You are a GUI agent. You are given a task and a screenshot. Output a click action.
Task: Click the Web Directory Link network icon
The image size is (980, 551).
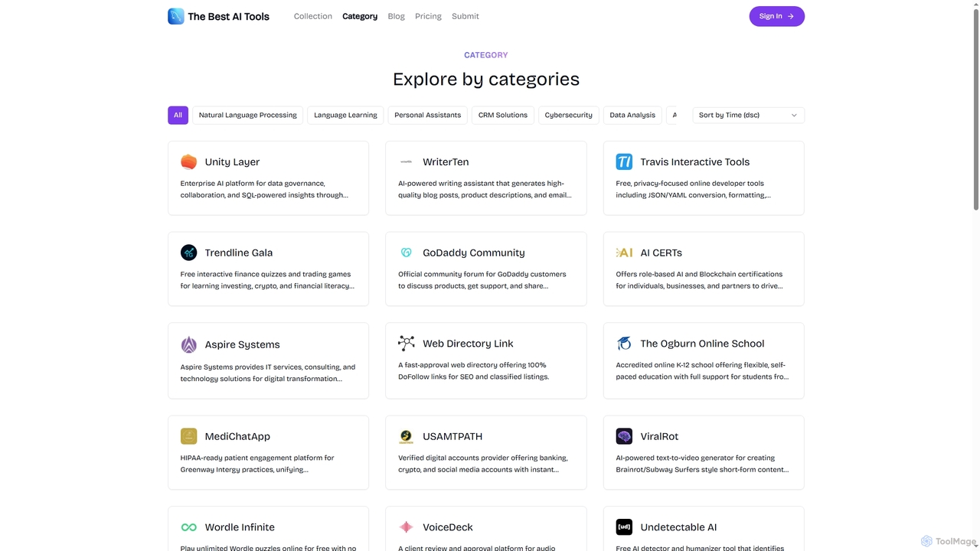pos(407,344)
